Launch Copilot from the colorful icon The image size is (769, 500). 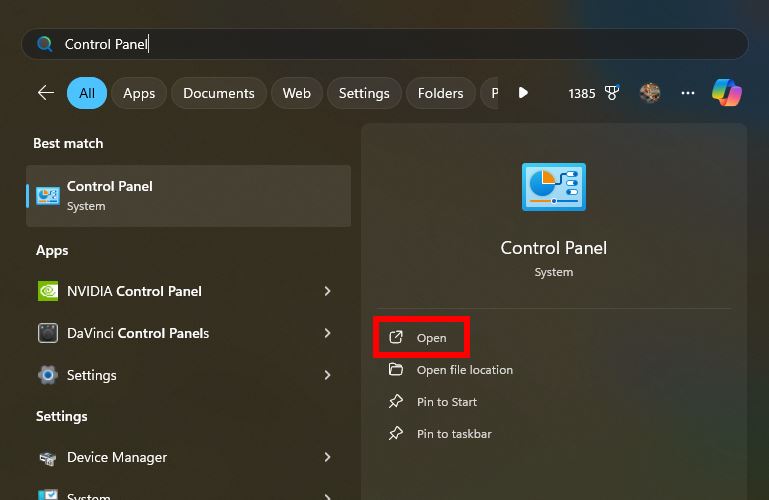(x=727, y=93)
